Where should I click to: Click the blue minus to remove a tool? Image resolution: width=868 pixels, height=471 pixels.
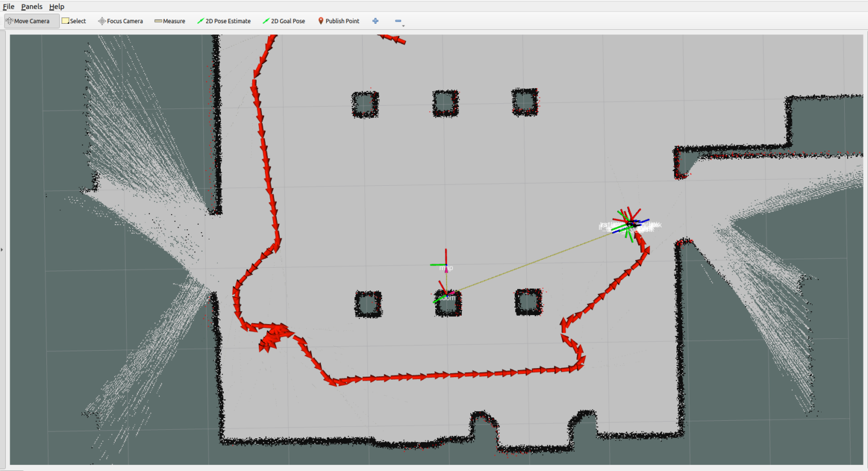coord(398,20)
